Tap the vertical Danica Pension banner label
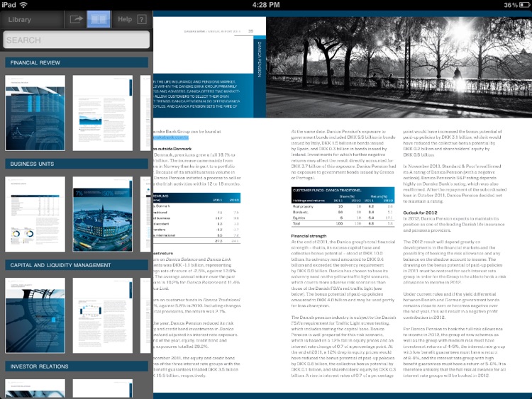Image resolution: width=532 pixels, height=399 pixels. tap(260, 60)
